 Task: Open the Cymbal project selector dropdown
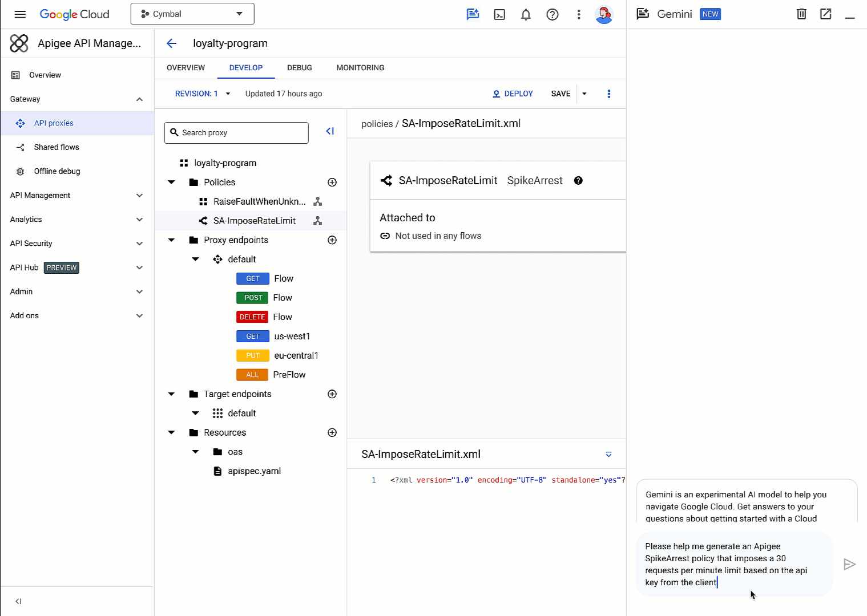pyautogui.click(x=192, y=14)
